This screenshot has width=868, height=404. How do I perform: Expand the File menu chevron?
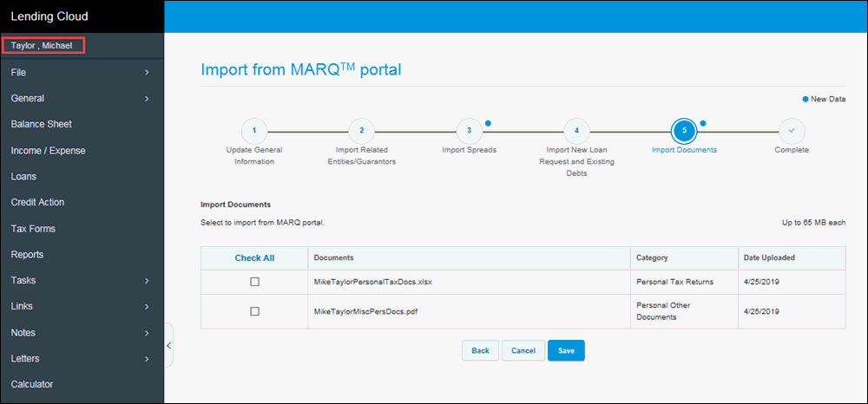click(147, 73)
